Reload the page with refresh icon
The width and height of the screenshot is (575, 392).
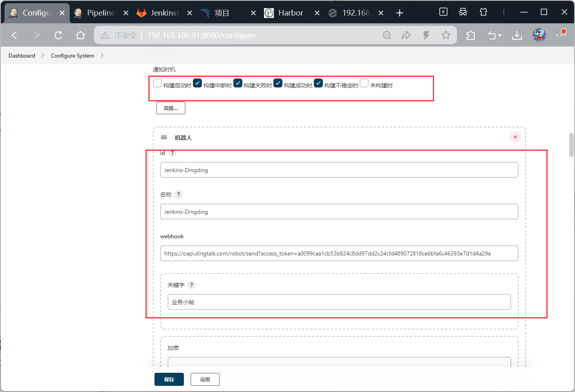(58, 35)
